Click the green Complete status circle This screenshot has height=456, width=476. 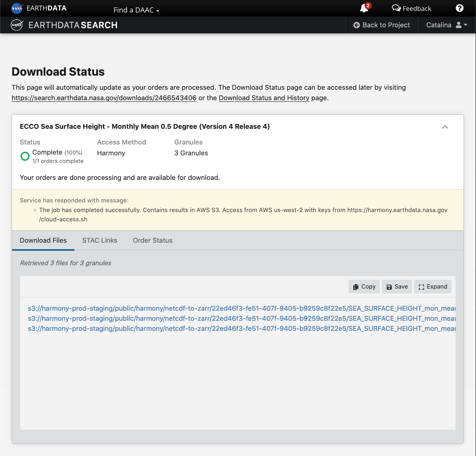(x=25, y=156)
